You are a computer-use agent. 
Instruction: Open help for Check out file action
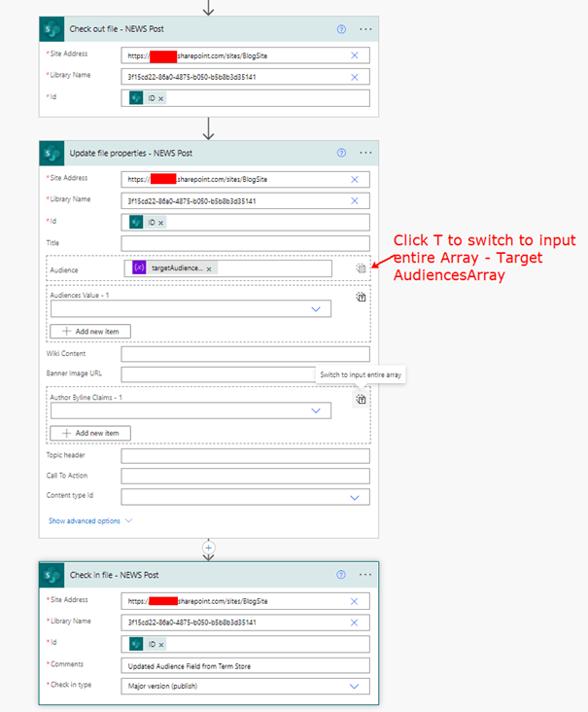[x=341, y=29]
